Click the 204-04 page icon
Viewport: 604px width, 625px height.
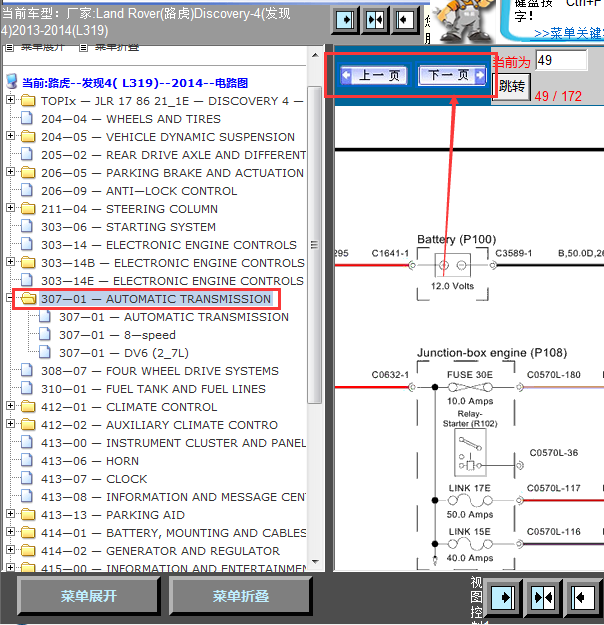pyautogui.click(x=27, y=118)
